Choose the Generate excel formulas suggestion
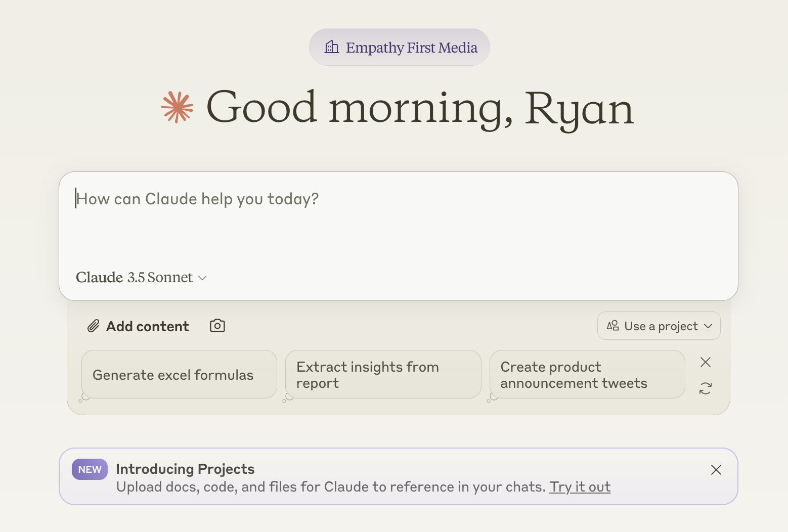Image resolution: width=788 pixels, height=532 pixels. [x=179, y=374]
